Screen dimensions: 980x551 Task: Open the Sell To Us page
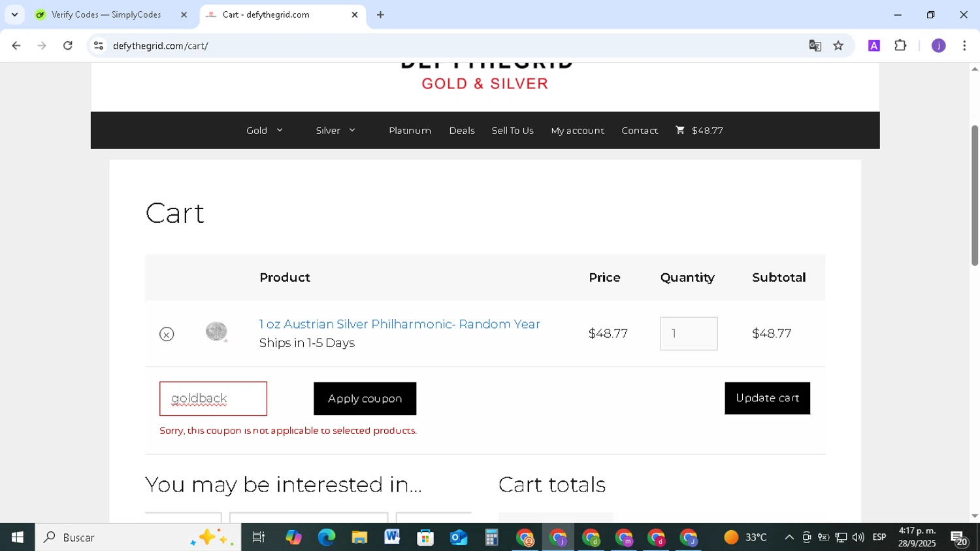[512, 130]
